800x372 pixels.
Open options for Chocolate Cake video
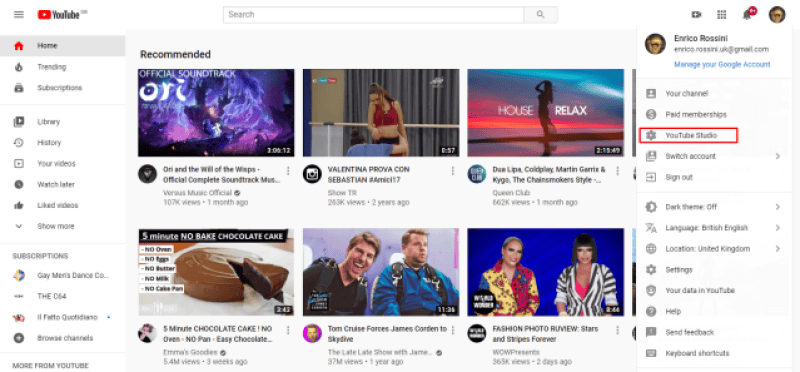288,330
